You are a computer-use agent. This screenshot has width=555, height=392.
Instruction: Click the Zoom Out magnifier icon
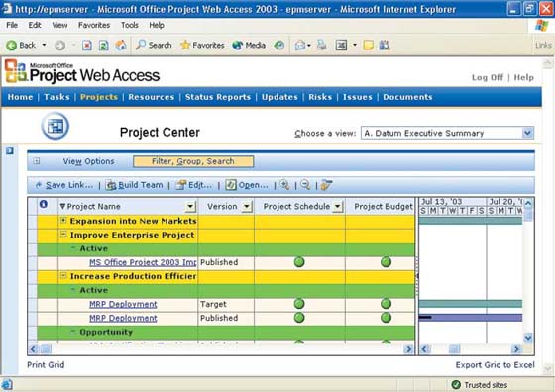[305, 185]
